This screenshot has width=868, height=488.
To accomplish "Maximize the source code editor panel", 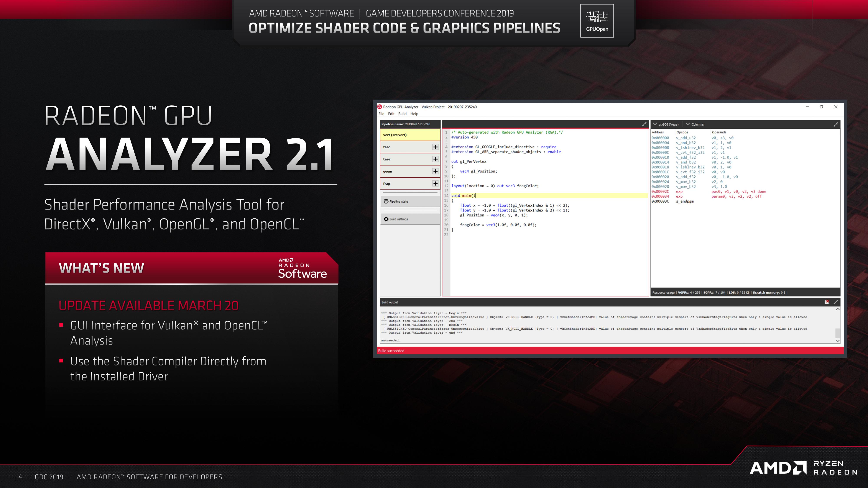I will click(644, 124).
